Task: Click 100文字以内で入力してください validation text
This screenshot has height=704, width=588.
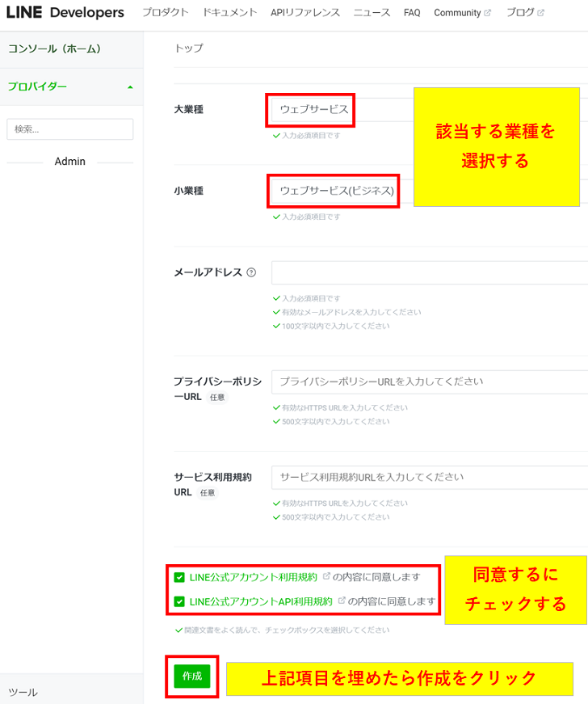Action: pyautogui.click(x=335, y=326)
